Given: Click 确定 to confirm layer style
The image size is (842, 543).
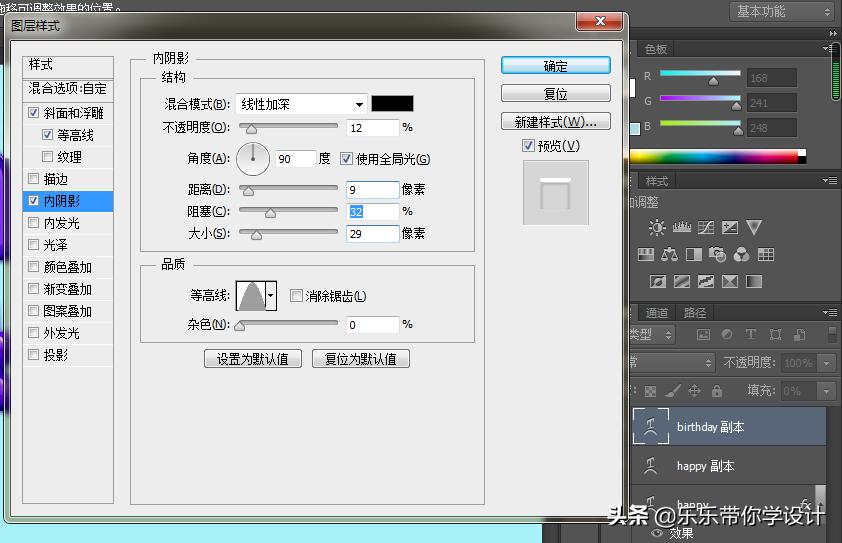Looking at the screenshot, I should point(556,66).
